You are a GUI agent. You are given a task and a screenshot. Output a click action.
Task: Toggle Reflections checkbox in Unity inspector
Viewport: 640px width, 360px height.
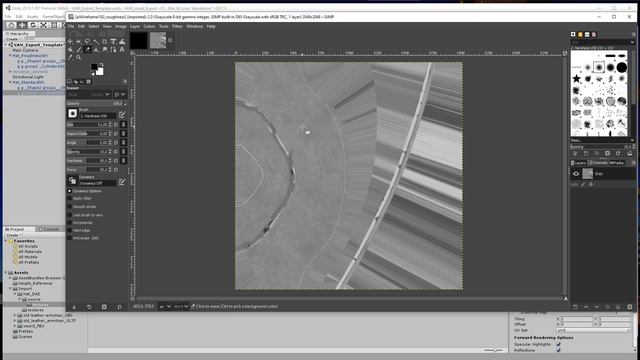pos(558,350)
